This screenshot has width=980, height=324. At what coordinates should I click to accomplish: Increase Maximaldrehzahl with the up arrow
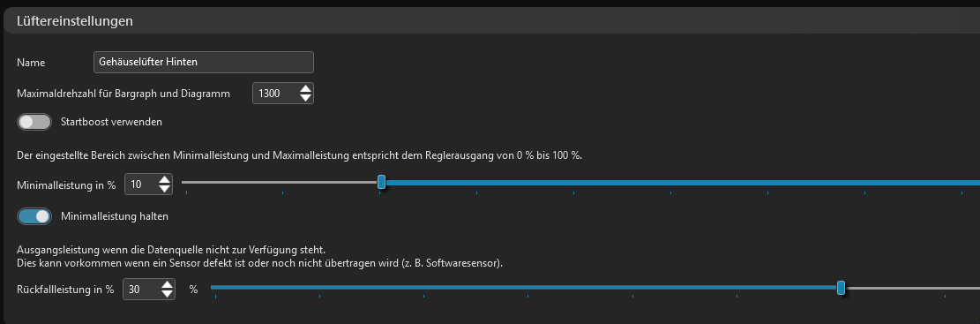[305, 89]
